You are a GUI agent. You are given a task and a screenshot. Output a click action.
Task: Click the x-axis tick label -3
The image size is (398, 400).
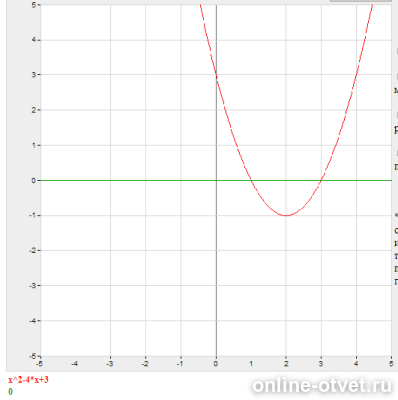[110, 363]
